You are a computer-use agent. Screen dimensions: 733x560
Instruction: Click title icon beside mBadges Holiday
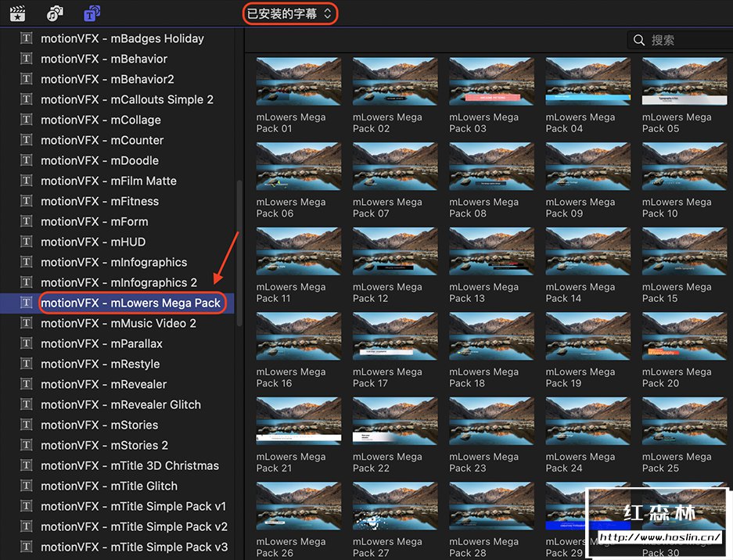click(x=27, y=38)
